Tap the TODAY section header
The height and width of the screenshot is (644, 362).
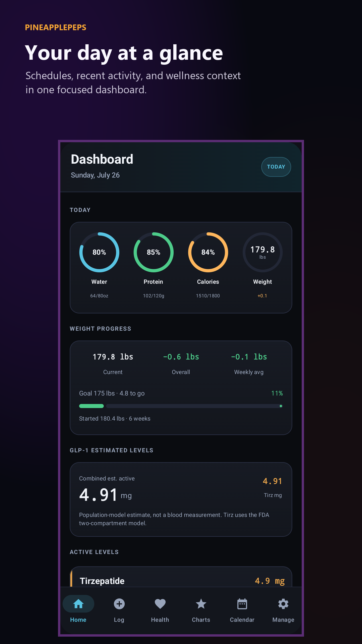point(80,210)
